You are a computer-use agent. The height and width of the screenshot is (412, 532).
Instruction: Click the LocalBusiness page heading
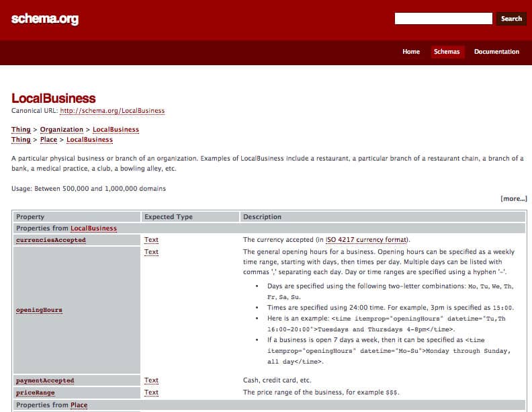pyautogui.click(x=53, y=98)
